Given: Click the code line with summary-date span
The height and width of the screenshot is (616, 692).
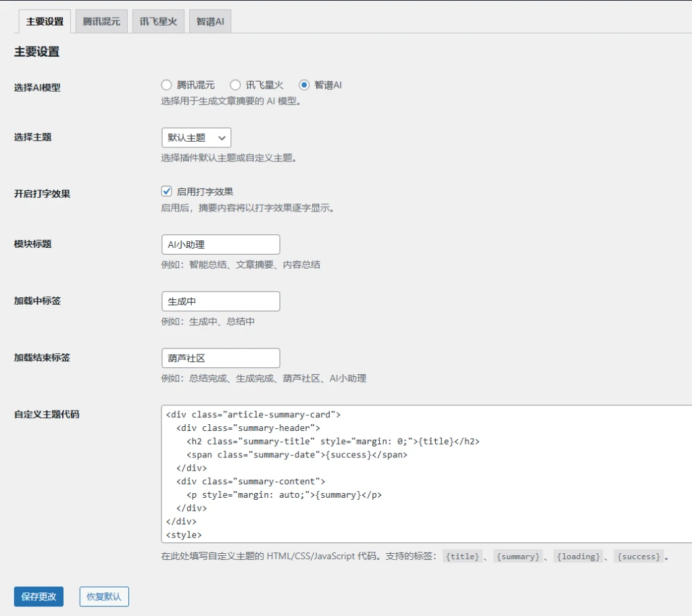Looking at the screenshot, I should (297, 455).
